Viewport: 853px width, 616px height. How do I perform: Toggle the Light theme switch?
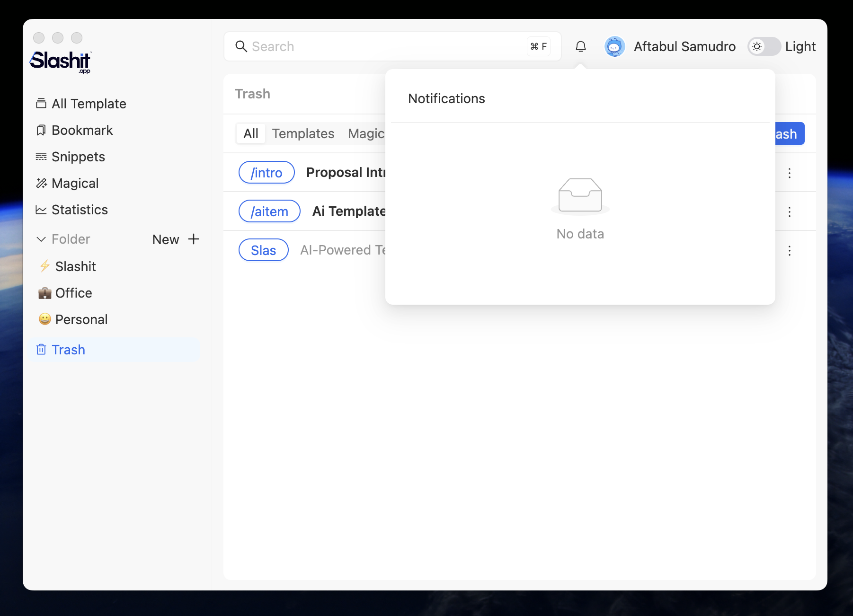coord(764,46)
